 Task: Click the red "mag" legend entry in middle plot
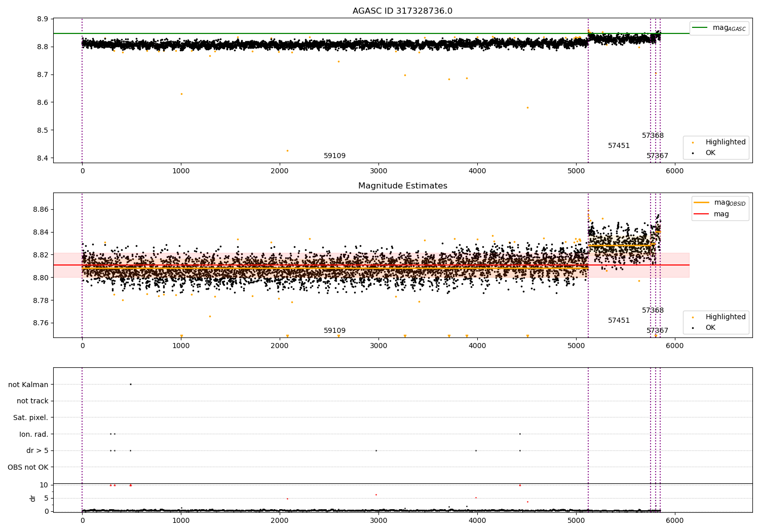pos(711,214)
